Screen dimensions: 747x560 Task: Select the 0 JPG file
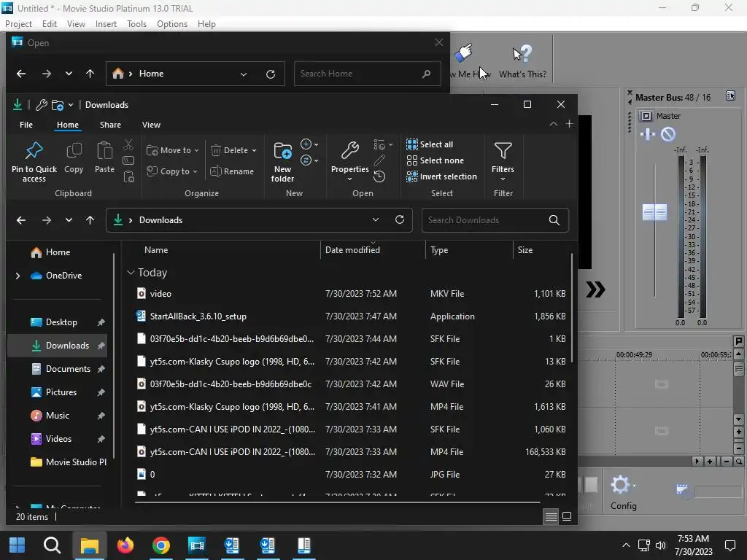[350, 474]
